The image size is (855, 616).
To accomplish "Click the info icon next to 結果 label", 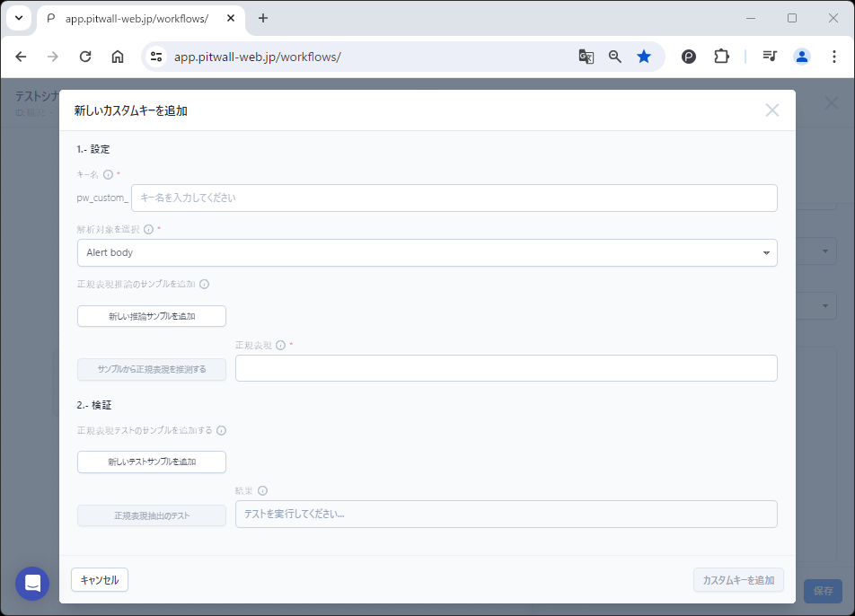I will 262,491.
